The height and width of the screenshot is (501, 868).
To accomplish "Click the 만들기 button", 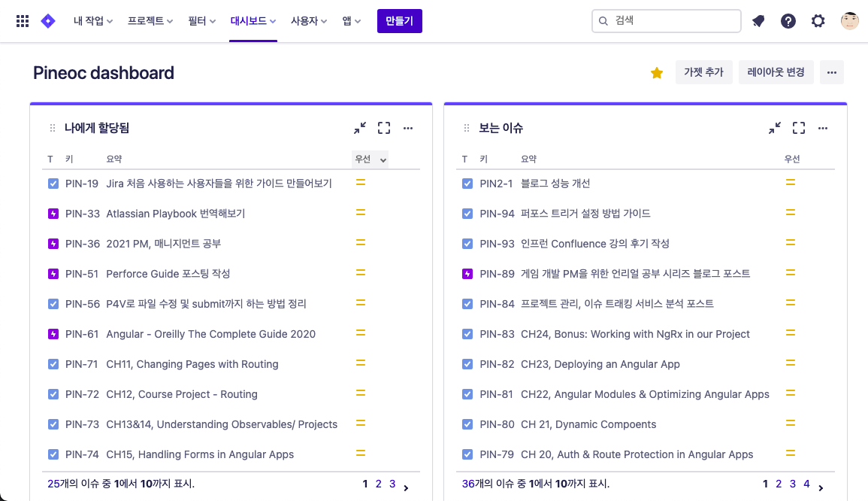I will click(400, 21).
